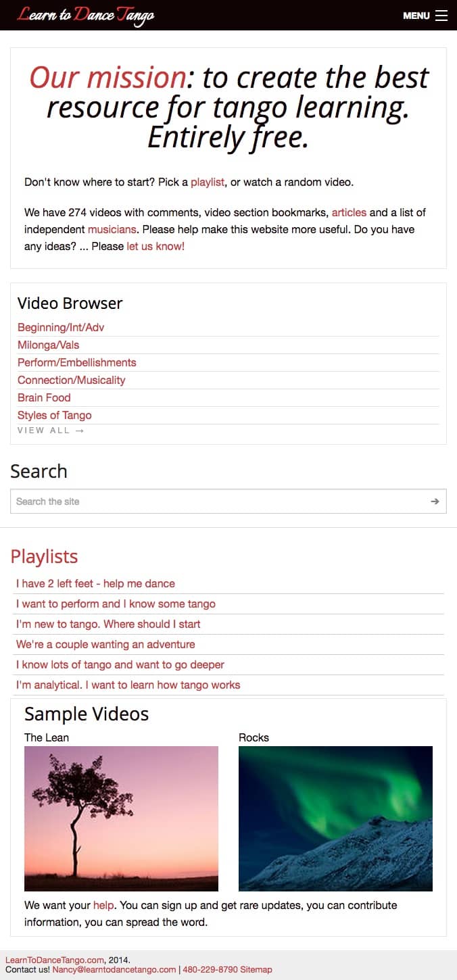
Task: Open Milonga/Vals video category
Action: (x=49, y=345)
